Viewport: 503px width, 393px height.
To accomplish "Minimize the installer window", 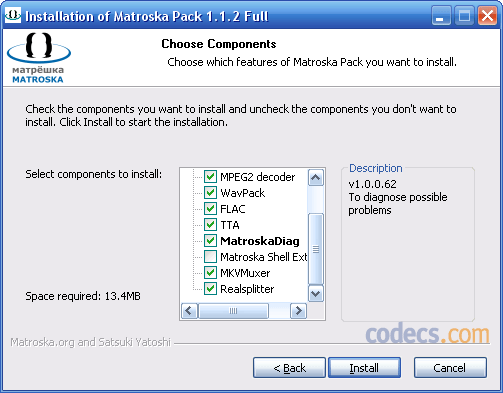I will click(441, 16).
